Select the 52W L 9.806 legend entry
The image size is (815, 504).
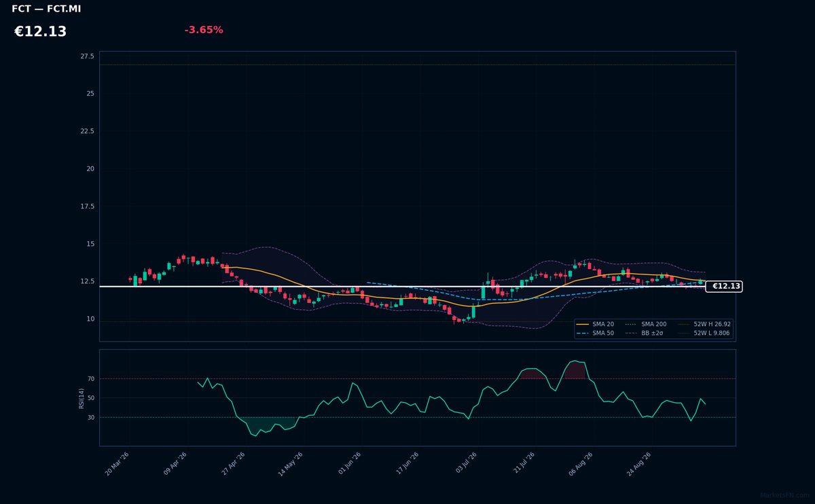tap(704, 333)
